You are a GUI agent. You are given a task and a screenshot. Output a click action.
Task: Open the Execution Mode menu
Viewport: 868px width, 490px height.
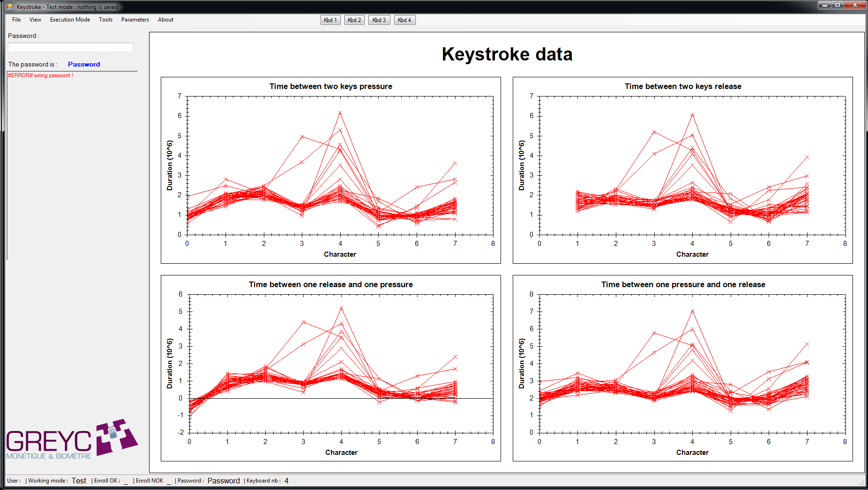(x=69, y=20)
